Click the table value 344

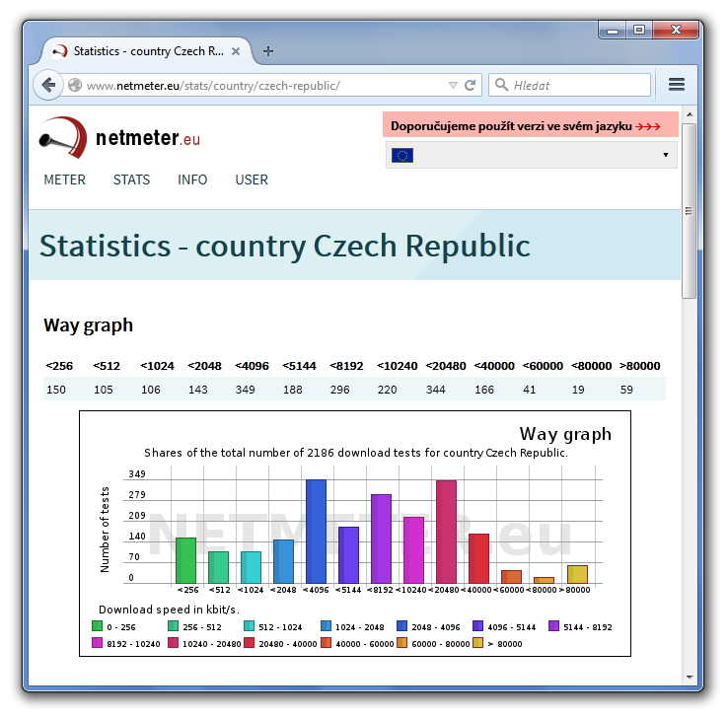435,390
